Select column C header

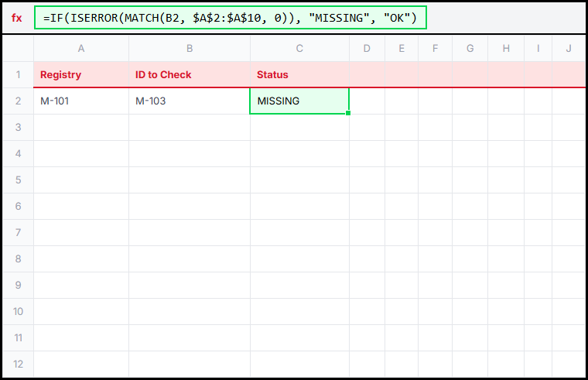click(x=299, y=49)
